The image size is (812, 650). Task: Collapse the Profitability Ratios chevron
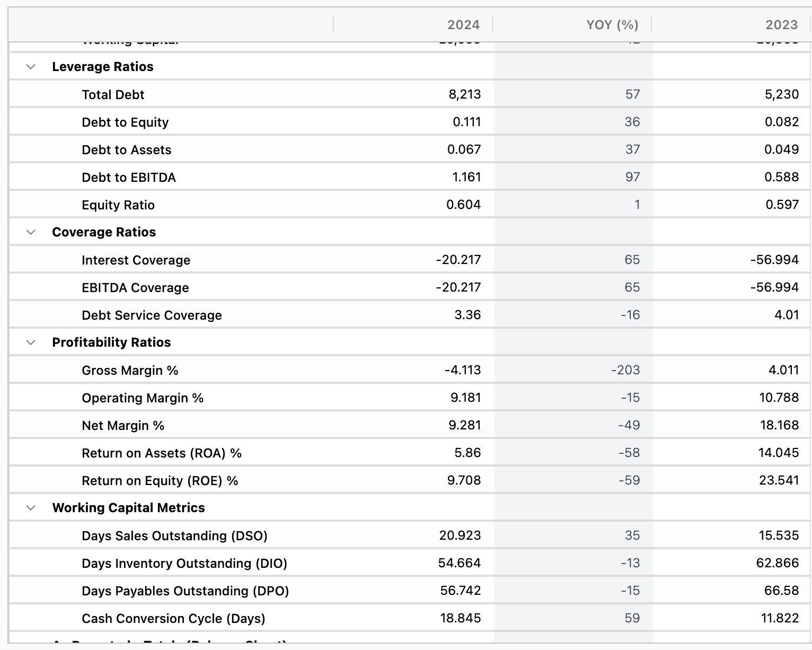point(31,342)
